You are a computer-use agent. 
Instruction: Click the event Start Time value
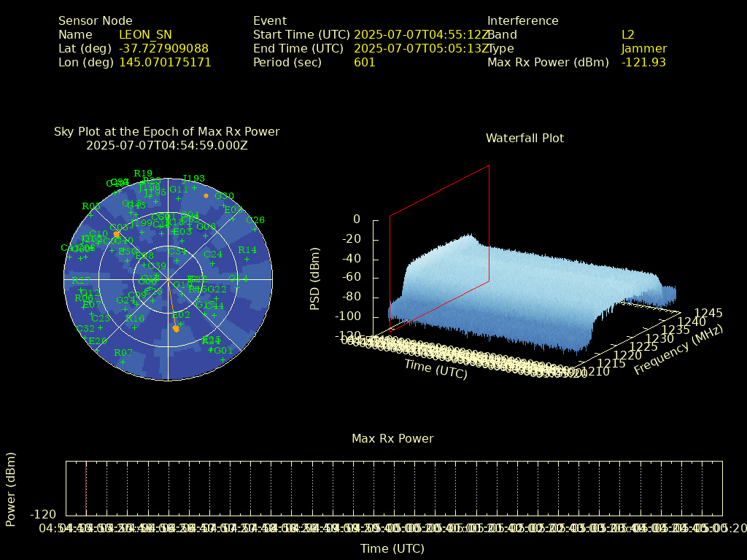click(x=420, y=35)
